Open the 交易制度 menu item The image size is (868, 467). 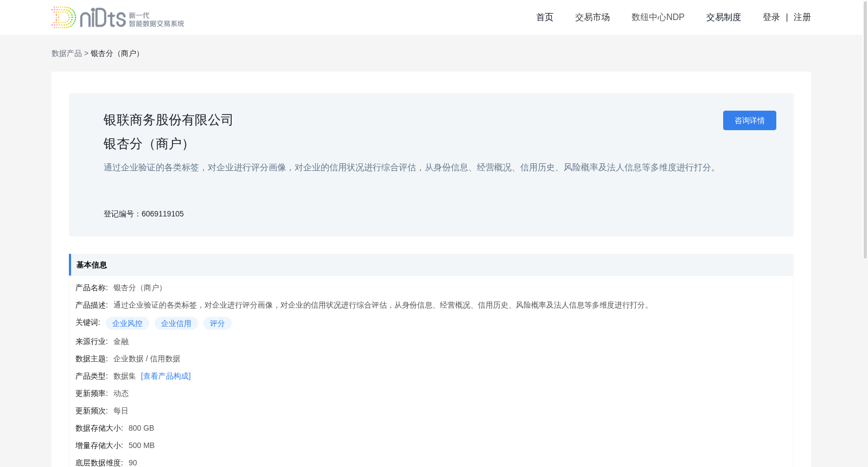724,17
